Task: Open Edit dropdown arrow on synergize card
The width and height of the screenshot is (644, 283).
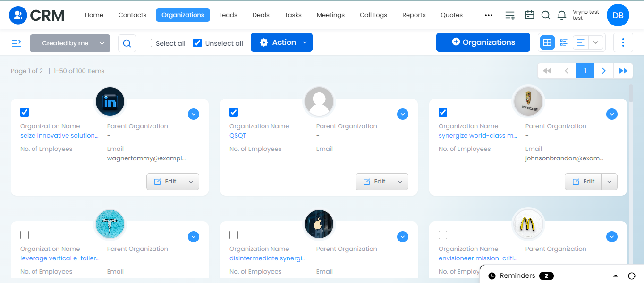Action: coord(610,182)
